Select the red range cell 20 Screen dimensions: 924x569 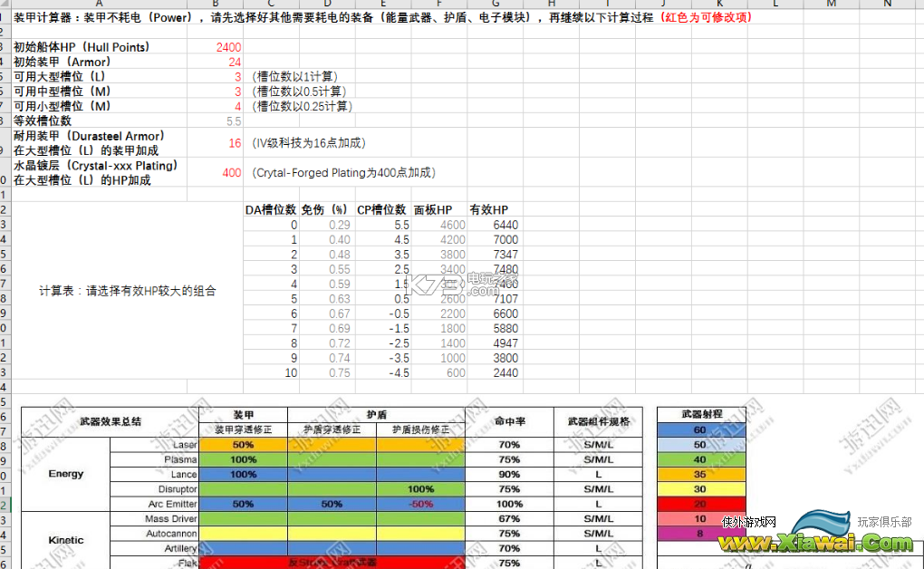coord(701,504)
